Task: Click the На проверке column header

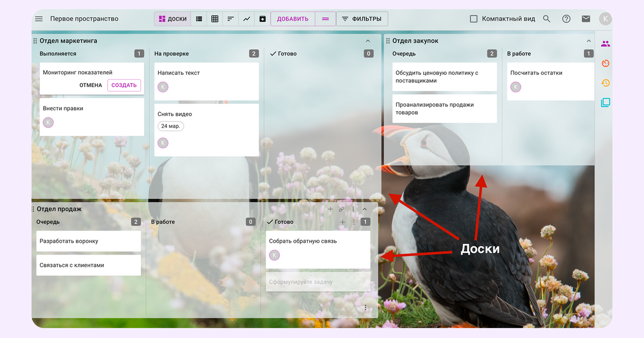Action: point(172,54)
